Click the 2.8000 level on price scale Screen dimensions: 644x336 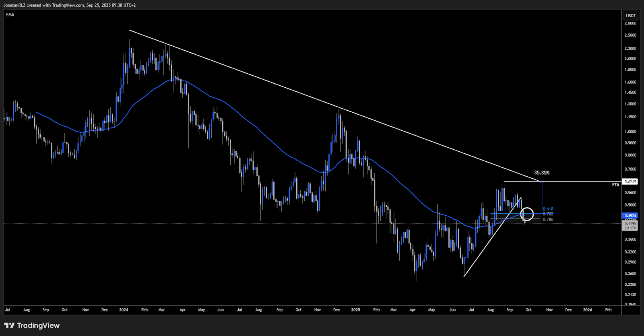[x=630, y=23]
